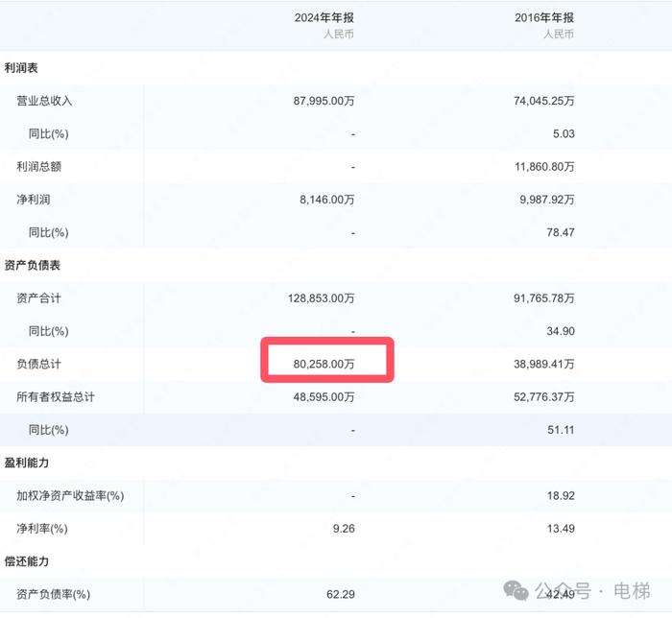Click the 盈利能力 section heading
The width and height of the screenshot is (672, 618).
point(27,463)
